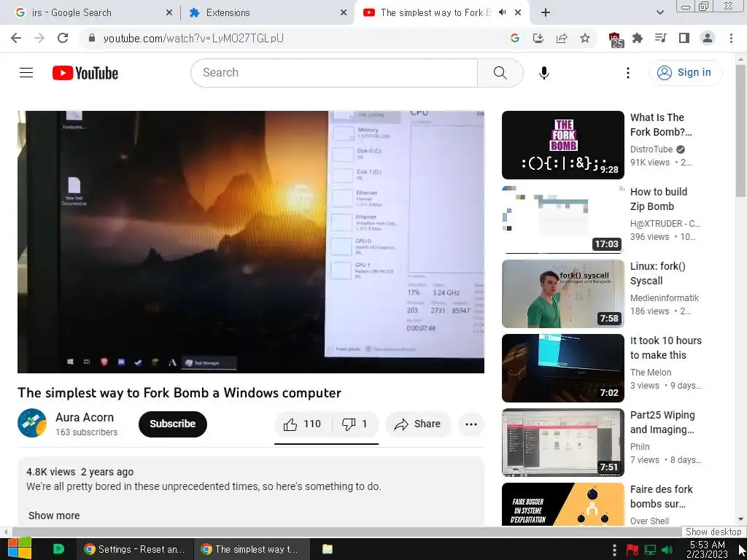Open the red extension with 25 badge
The height and width of the screenshot is (560, 747).
(x=615, y=39)
